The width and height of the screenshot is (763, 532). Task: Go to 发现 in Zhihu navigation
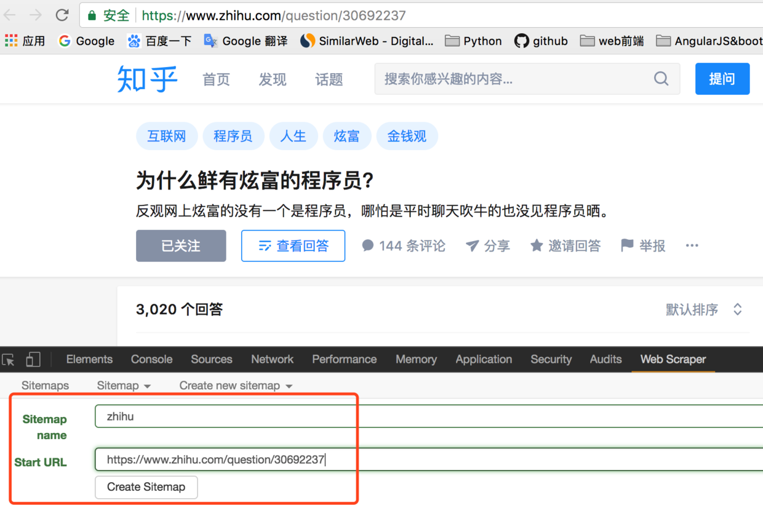pyautogui.click(x=273, y=79)
